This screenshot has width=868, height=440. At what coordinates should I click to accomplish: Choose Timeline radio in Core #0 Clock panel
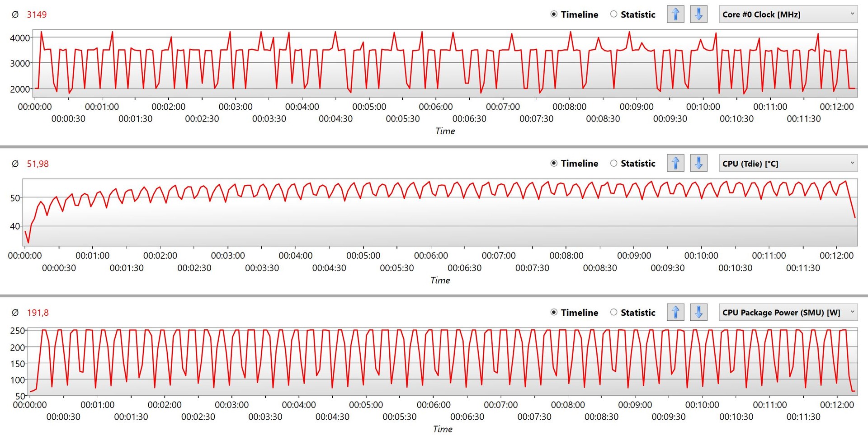(x=554, y=14)
